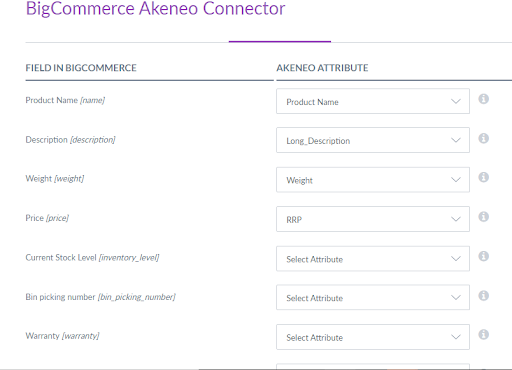Select attribute for Warranty field
The image size is (512, 370).
pos(373,337)
